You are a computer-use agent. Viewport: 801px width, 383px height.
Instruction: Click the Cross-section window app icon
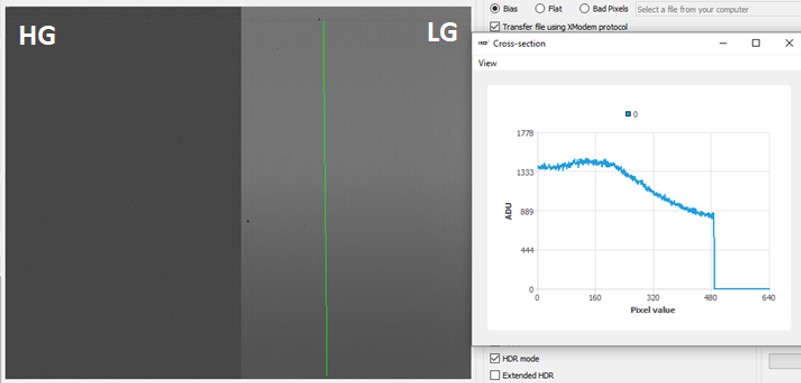(483, 43)
